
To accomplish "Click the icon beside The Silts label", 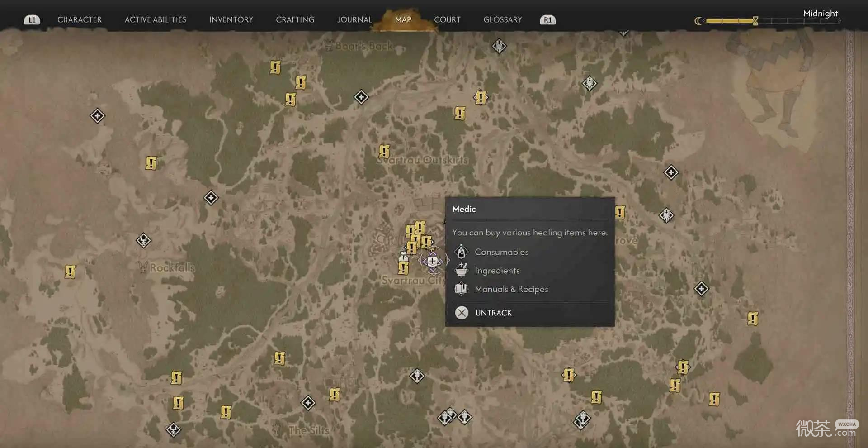I will [277, 429].
